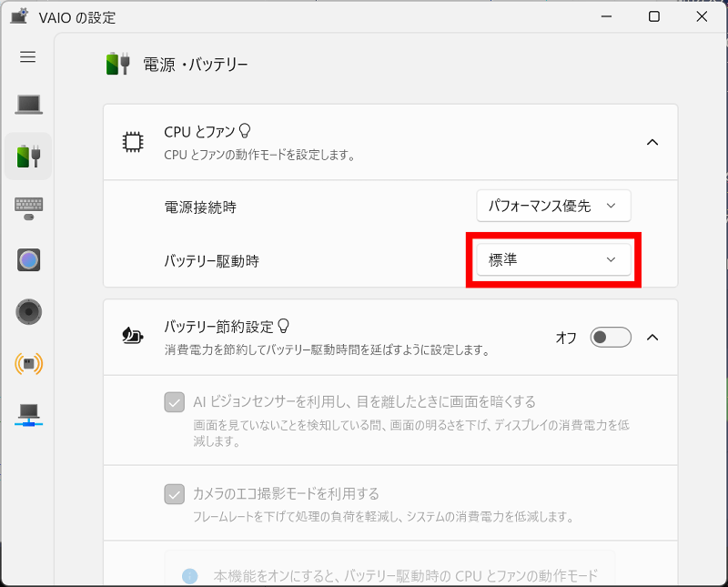
Task: Click the CPU chip icon in CPU とファン
Action: click(133, 142)
